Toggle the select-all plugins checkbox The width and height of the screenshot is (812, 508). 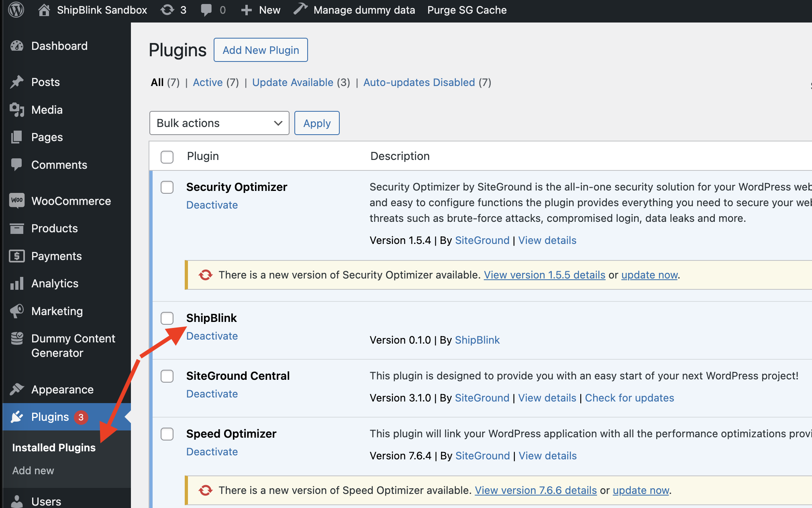(167, 157)
